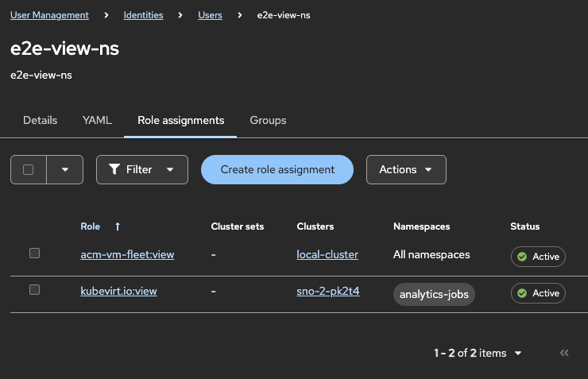This screenshot has height=379, width=588.
Task: Open the Groups tab
Action: (x=268, y=120)
